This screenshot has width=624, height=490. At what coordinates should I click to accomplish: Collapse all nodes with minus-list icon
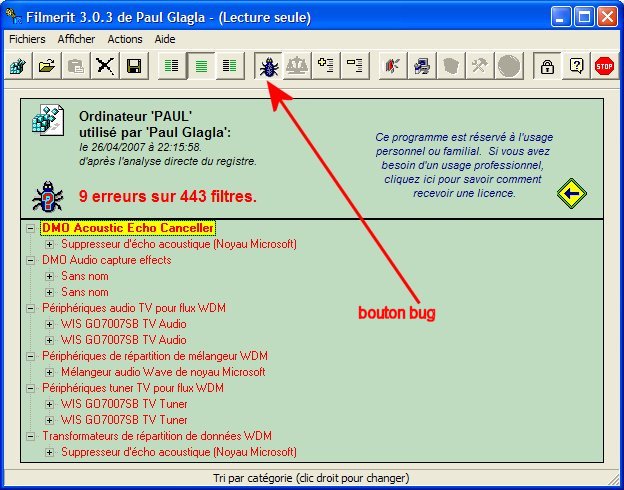point(355,66)
